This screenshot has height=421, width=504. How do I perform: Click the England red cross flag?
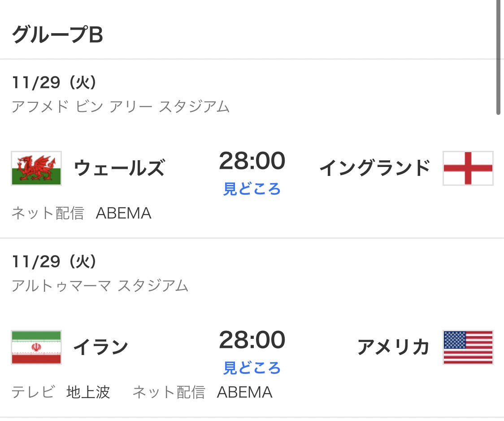pyautogui.click(x=468, y=168)
